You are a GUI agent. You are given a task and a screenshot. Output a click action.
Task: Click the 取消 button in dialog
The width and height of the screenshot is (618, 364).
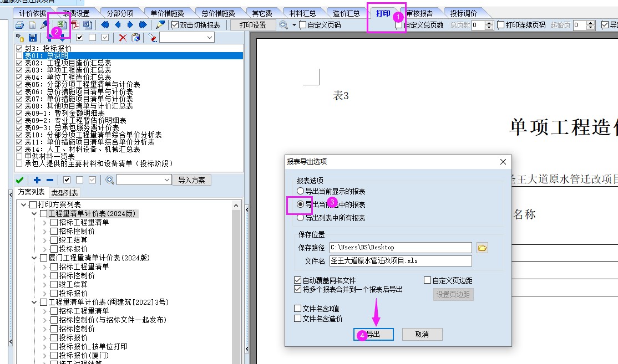click(422, 334)
